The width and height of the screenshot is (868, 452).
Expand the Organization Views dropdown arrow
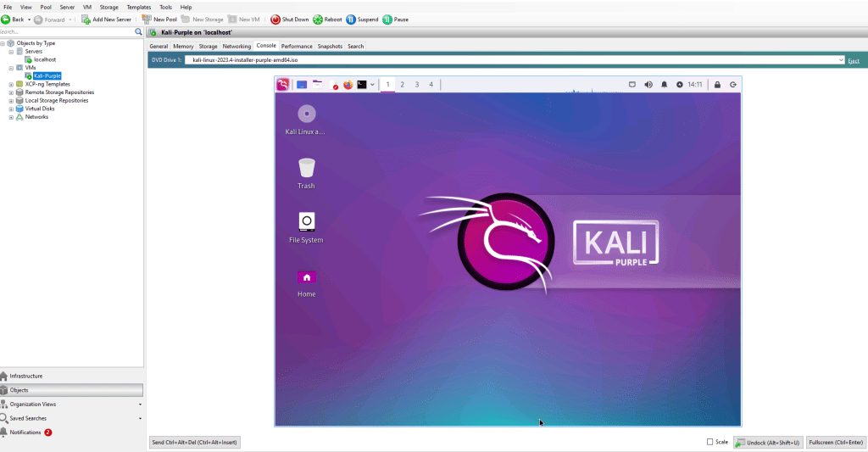tap(140, 405)
